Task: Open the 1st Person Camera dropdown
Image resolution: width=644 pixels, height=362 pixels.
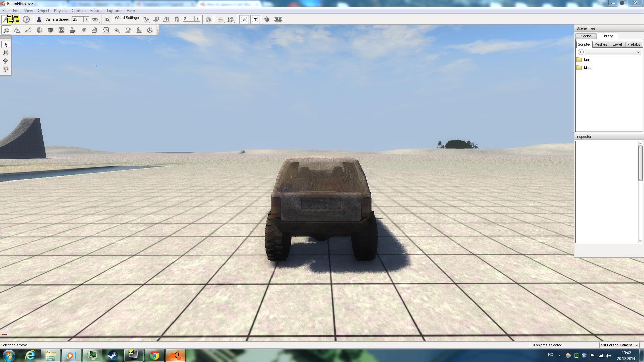Action: [619, 345]
